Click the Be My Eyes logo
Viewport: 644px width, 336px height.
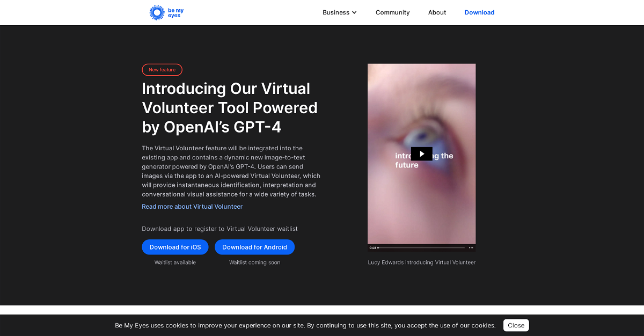166,12
